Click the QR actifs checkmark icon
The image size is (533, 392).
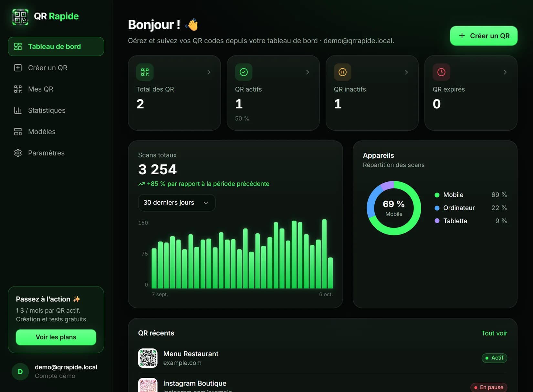[x=244, y=72]
